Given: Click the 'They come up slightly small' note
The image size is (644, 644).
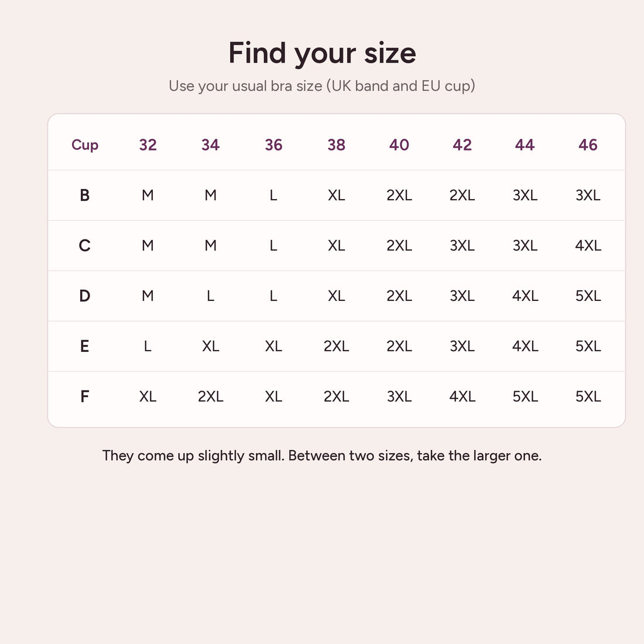Looking at the screenshot, I should [322, 455].
